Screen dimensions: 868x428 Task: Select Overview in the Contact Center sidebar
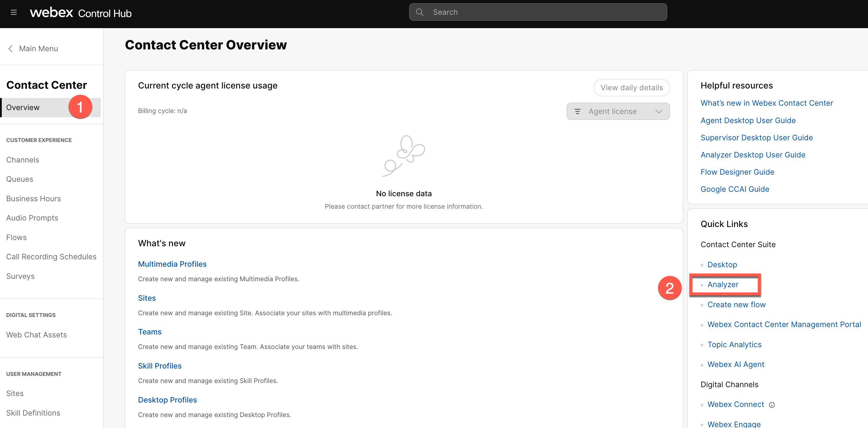(23, 107)
